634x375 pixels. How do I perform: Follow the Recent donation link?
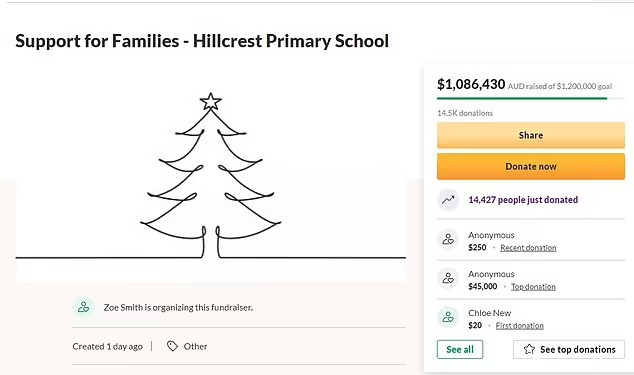[528, 248]
